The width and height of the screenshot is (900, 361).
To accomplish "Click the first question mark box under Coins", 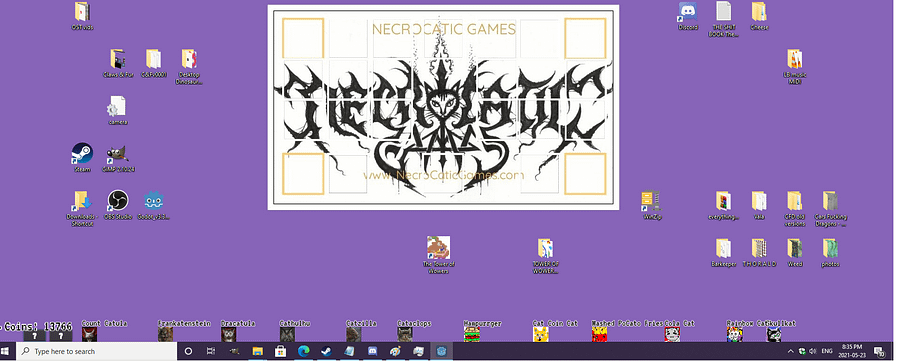I will (34, 336).
